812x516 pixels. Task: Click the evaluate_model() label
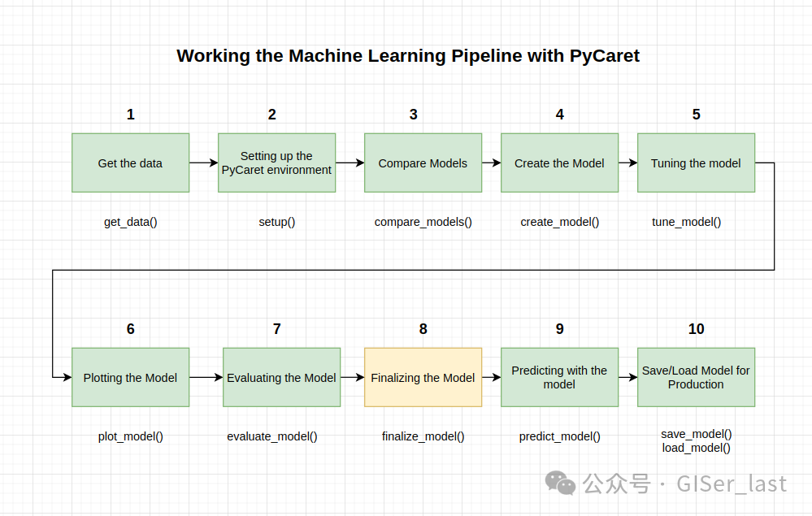[271, 436]
